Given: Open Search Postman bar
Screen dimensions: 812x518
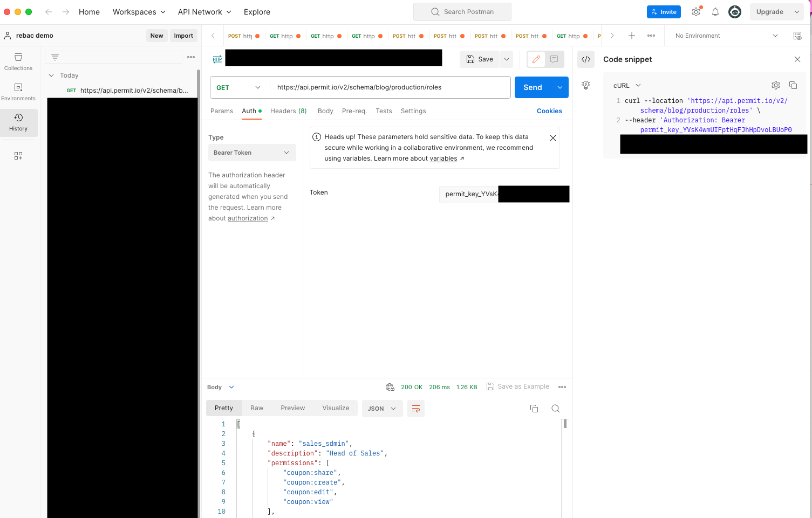Looking at the screenshot, I should click(x=462, y=11).
